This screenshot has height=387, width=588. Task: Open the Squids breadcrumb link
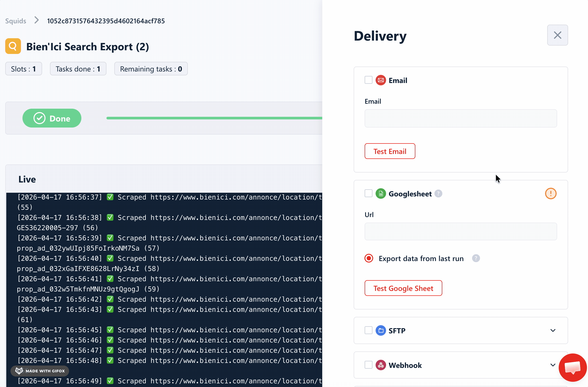[x=15, y=21]
